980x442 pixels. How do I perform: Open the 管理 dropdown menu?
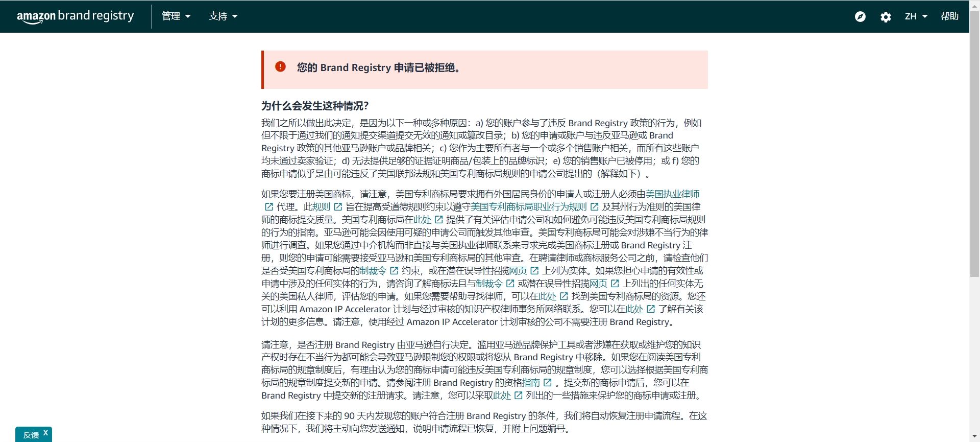176,16
